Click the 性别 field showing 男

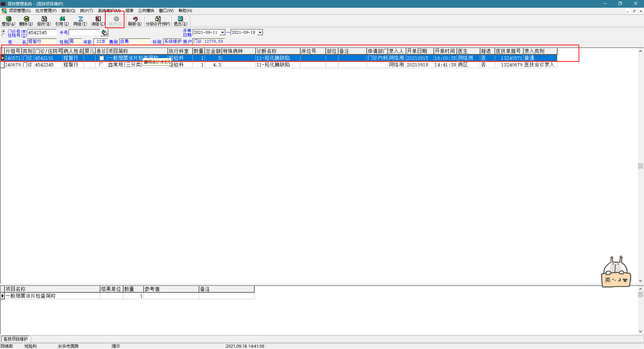click(75, 42)
